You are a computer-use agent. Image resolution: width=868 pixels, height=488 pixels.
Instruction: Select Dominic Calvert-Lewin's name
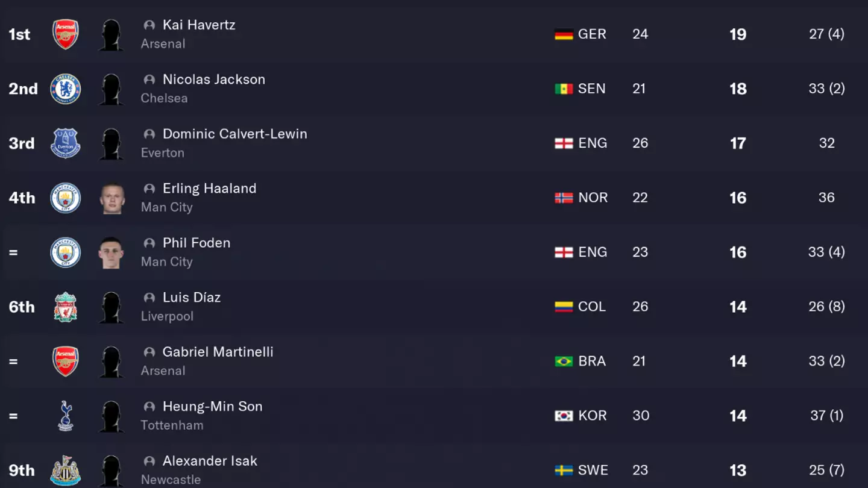pos(234,134)
